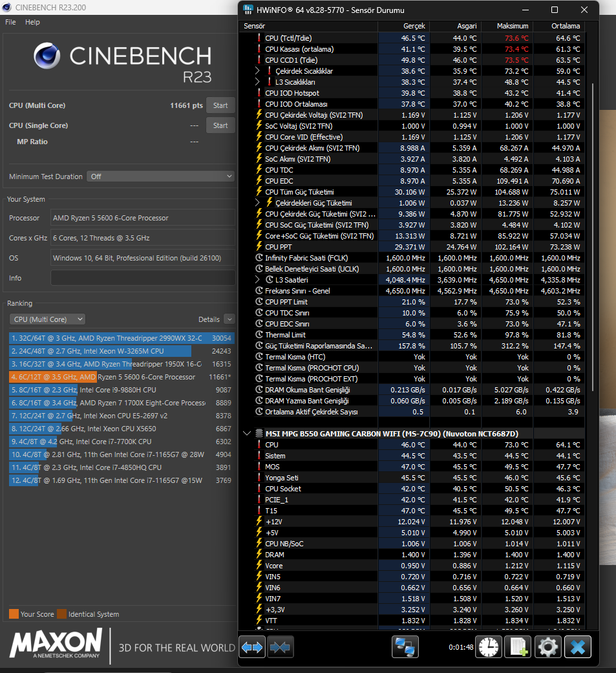
Task: Click lightning icon beside DRAM voltage row
Action: click(x=259, y=555)
